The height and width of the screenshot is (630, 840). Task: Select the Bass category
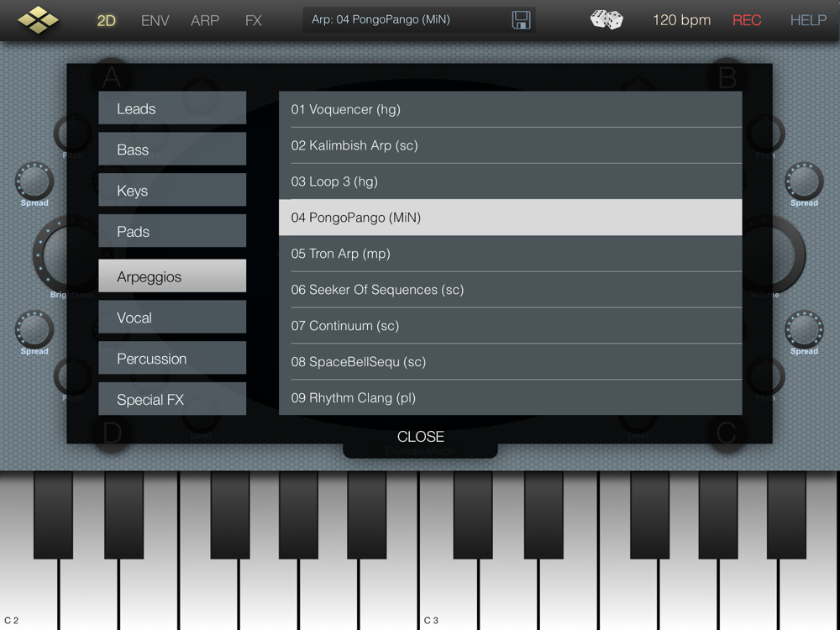pyautogui.click(x=172, y=149)
